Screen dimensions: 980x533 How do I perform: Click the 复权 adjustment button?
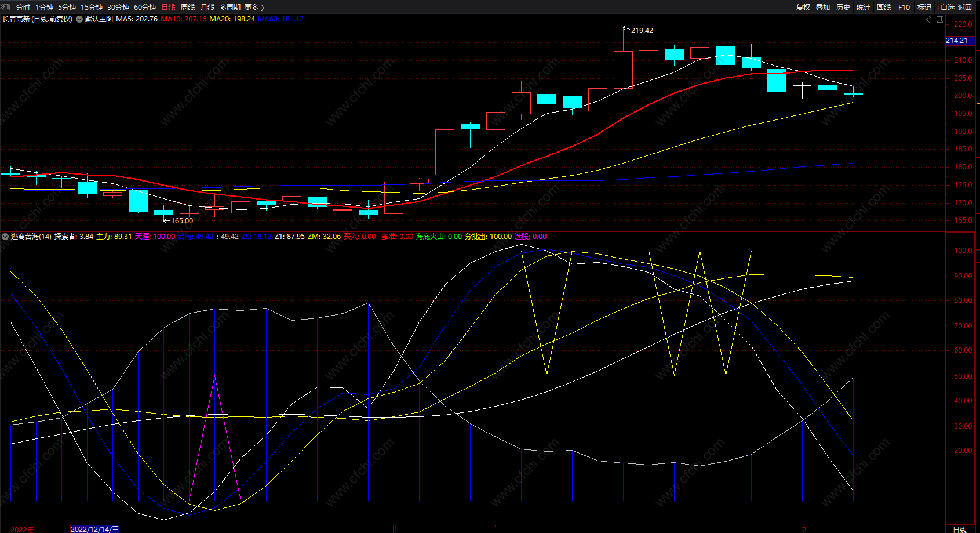[803, 7]
